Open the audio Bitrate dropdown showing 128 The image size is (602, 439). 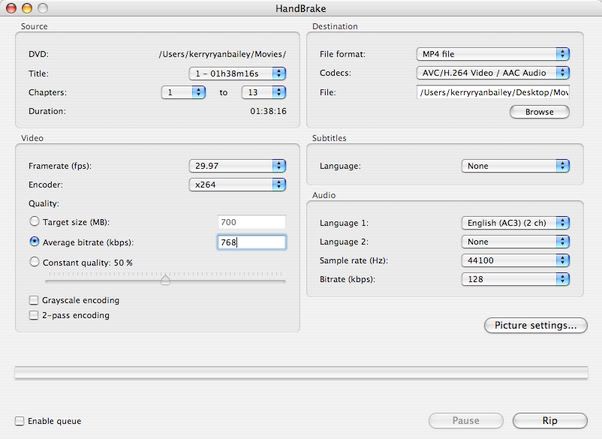coord(515,279)
